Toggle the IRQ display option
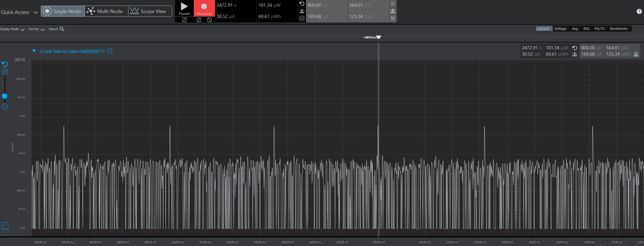Image resolution: width=644 pixels, height=246 pixels. click(x=586, y=29)
